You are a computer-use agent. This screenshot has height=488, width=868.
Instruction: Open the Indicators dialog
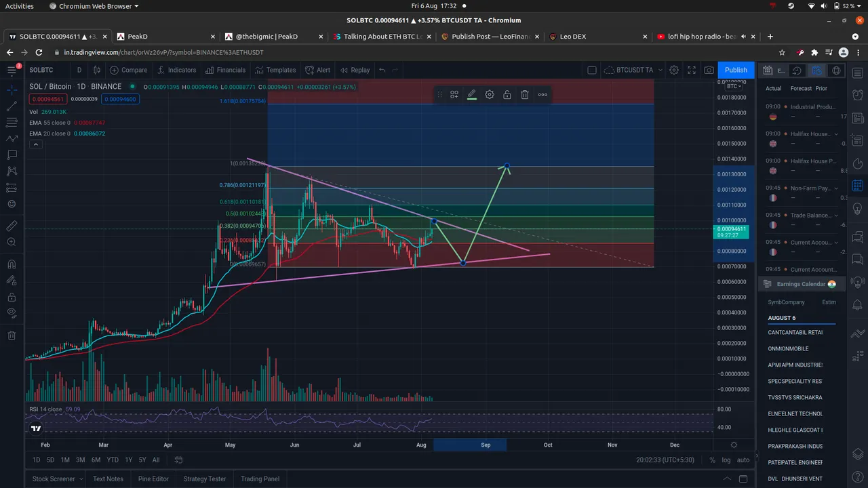point(176,70)
